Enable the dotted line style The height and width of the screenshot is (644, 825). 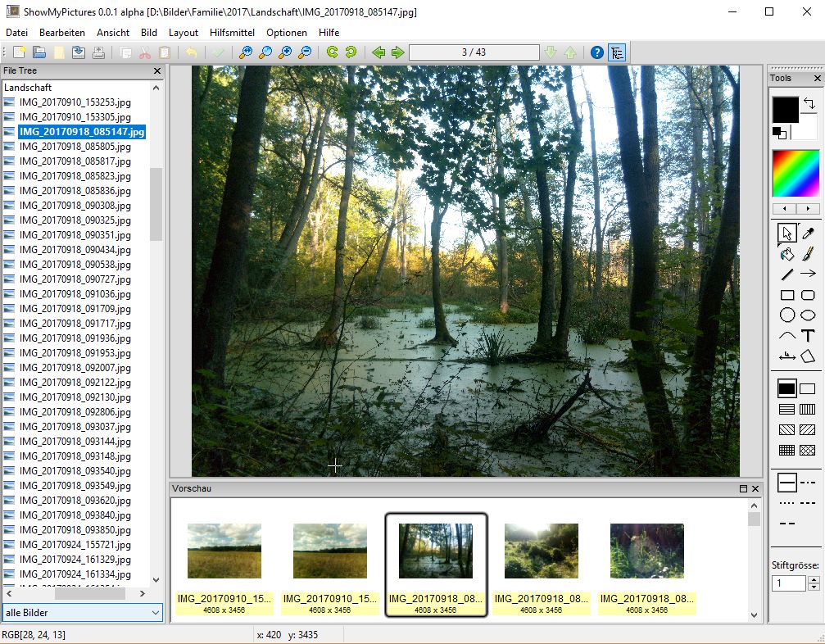coord(787,502)
